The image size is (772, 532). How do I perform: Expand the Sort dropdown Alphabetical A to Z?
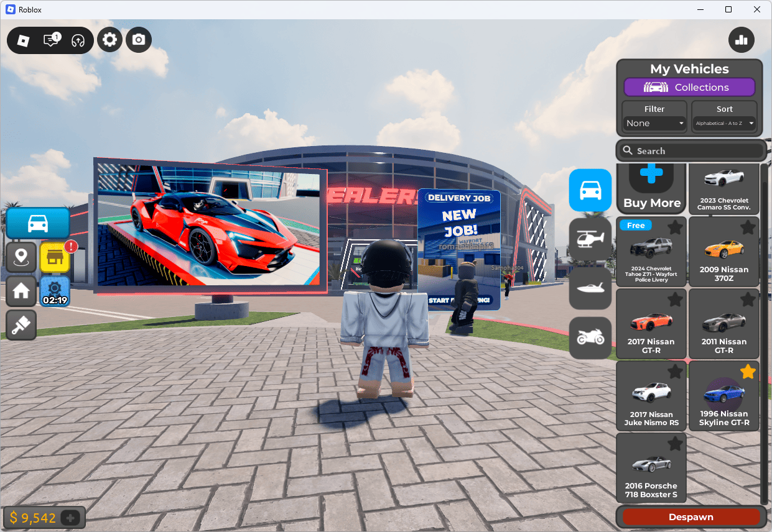[724, 123]
